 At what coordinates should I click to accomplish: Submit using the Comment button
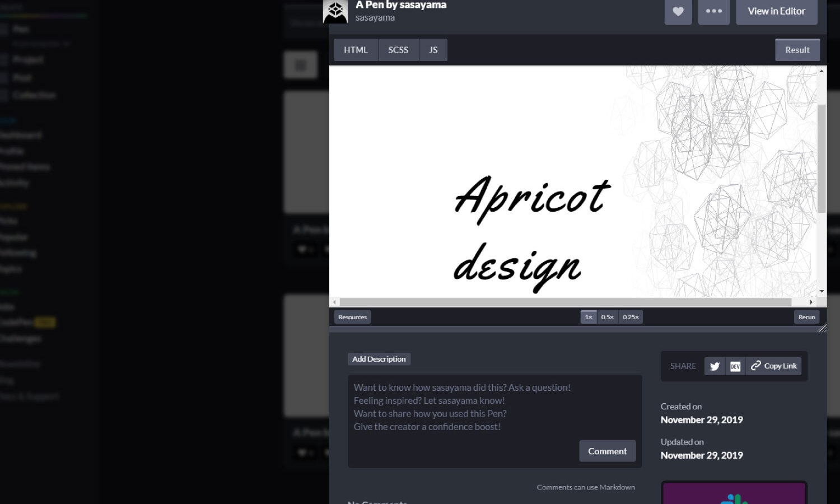pos(608,451)
